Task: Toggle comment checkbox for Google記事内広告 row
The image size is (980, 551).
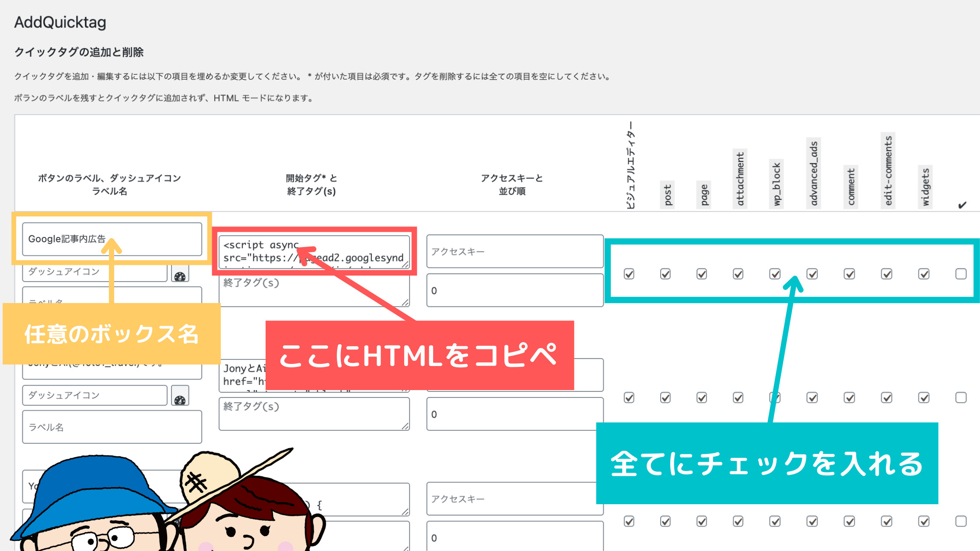Action: click(850, 274)
